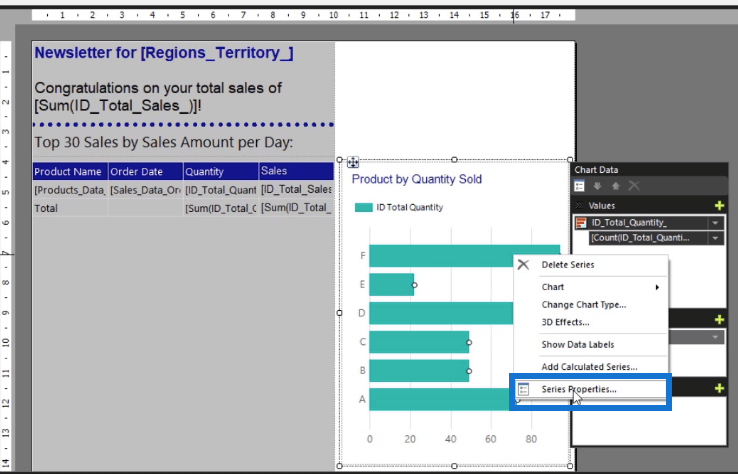
Task: Click the ID_Total_Quantity_ bar chart series icon
Action: pyautogui.click(x=581, y=223)
